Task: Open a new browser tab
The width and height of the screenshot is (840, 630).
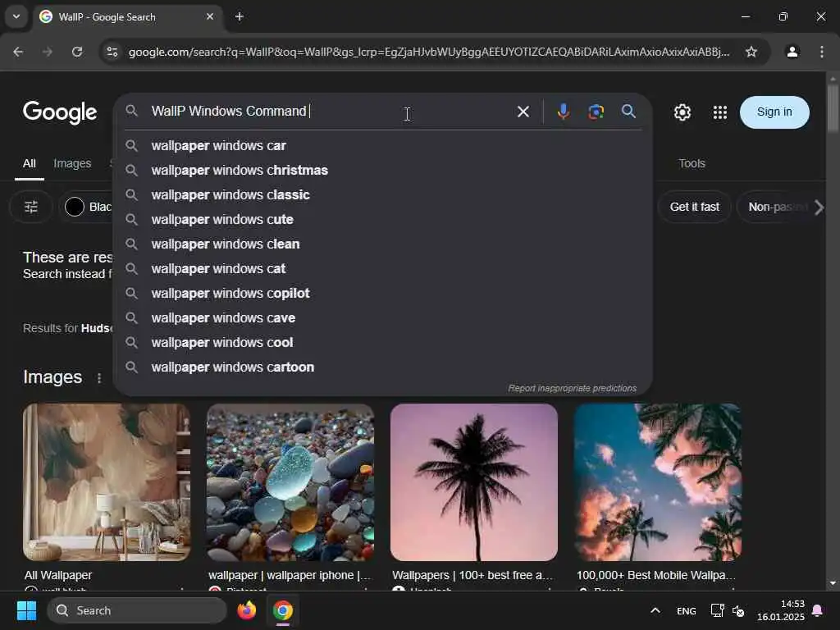Action: 240,16
